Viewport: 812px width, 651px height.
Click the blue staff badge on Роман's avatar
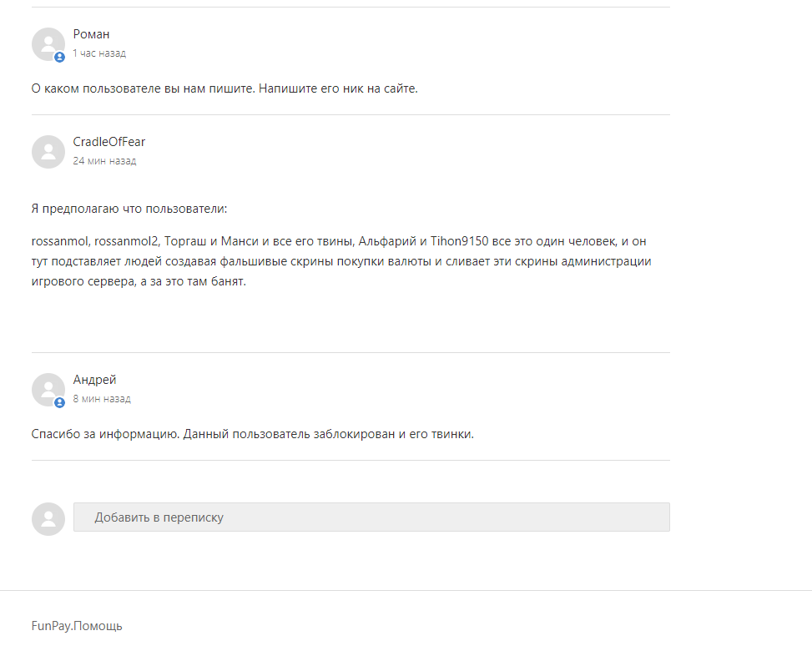[x=59, y=57]
